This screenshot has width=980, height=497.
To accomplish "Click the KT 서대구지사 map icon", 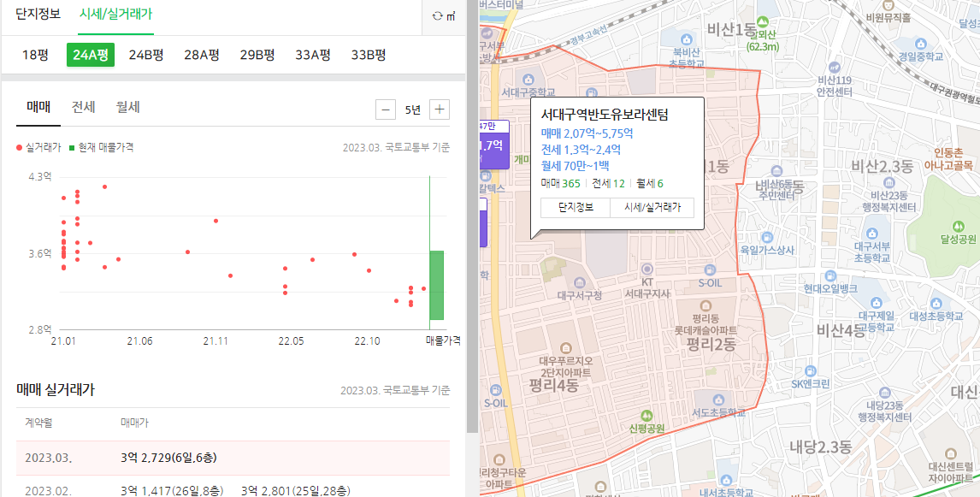I will point(646,269).
